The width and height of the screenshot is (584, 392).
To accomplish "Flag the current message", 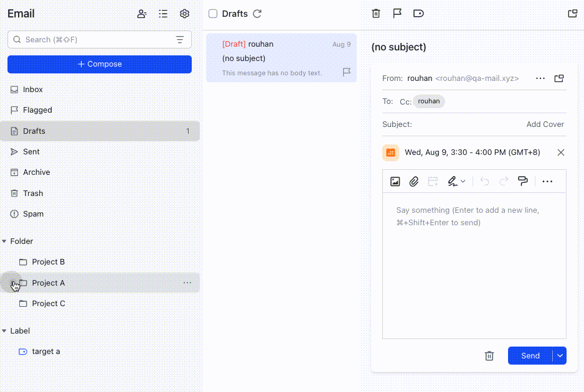I will pos(397,13).
